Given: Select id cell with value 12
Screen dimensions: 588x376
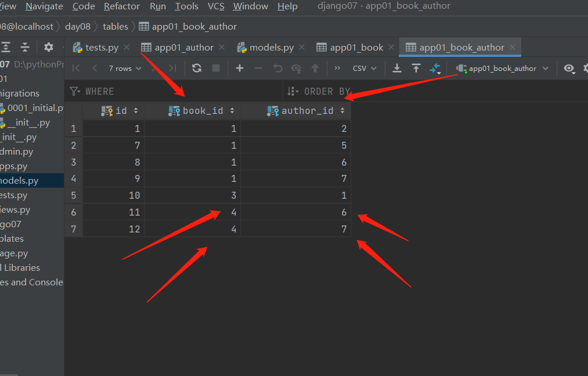Looking at the screenshot, I should click(x=114, y=229).
